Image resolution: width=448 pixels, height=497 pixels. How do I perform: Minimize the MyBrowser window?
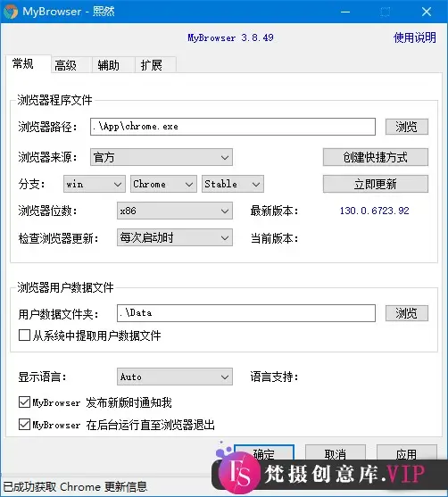[345, 12]
